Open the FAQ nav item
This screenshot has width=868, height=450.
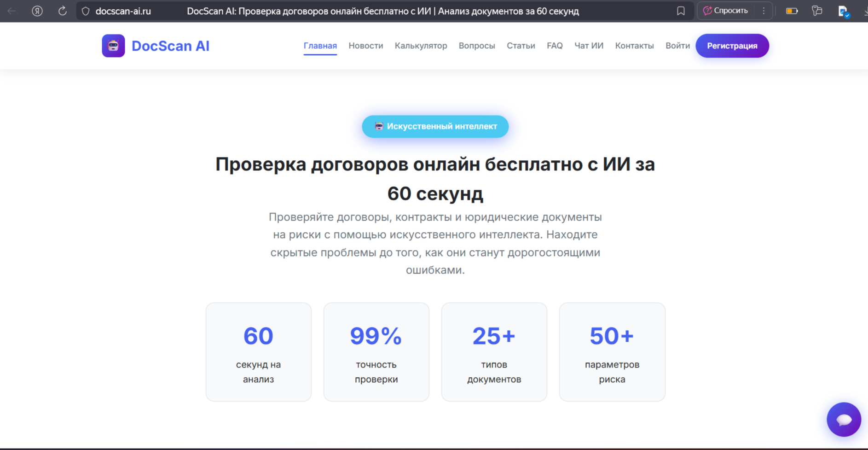[x=555, y=46]
